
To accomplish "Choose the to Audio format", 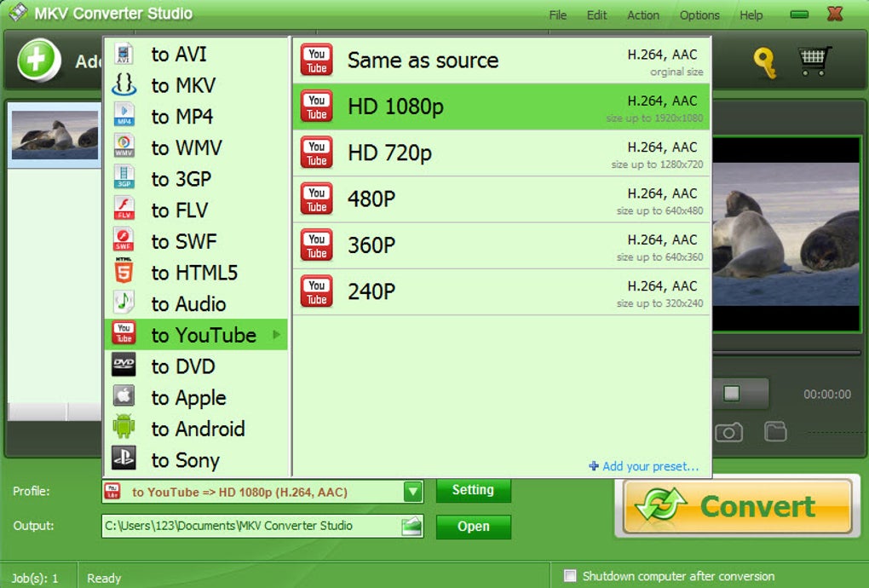I will [x=196, y=303].
